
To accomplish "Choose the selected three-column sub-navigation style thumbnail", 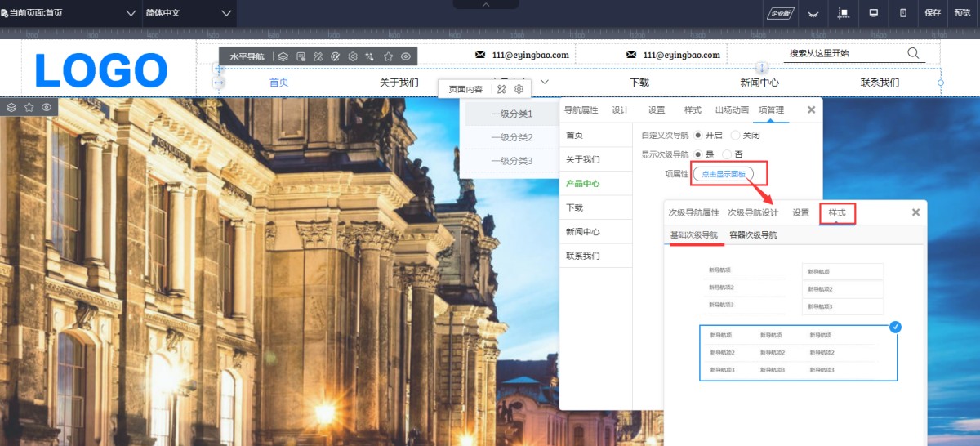I will tap(798, 353).
